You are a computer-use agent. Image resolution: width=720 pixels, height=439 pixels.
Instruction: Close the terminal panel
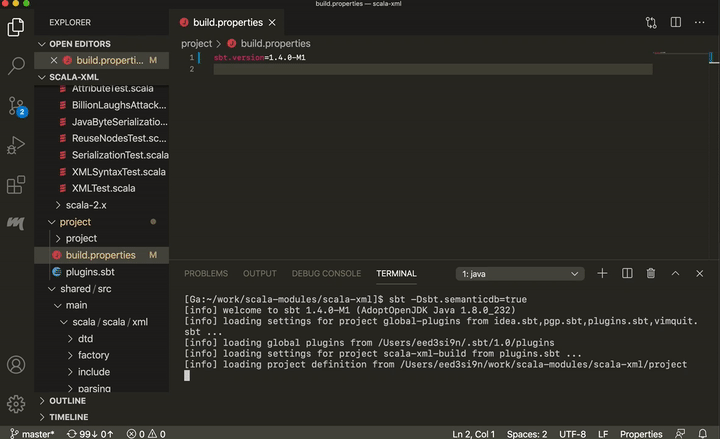[699, 273]
